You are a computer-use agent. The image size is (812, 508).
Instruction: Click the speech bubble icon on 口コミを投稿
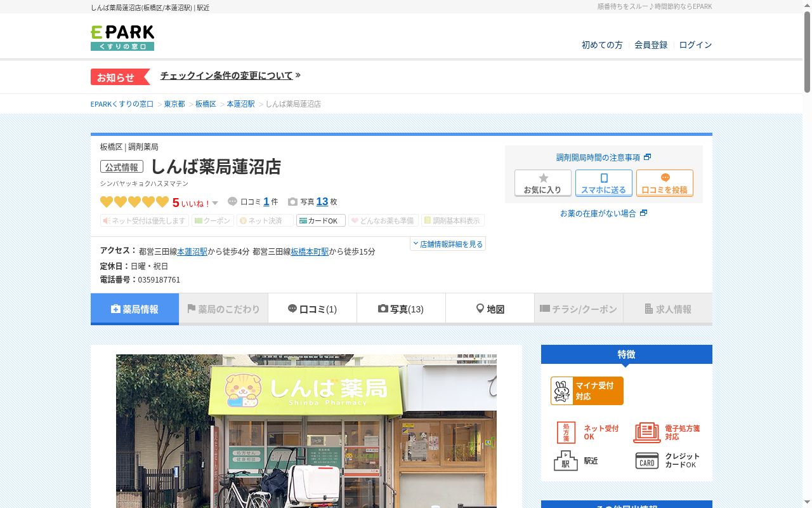[665, 178]
